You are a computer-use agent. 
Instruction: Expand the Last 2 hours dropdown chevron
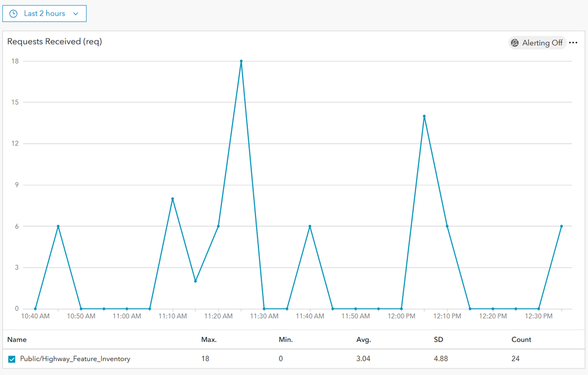point(76,14)
